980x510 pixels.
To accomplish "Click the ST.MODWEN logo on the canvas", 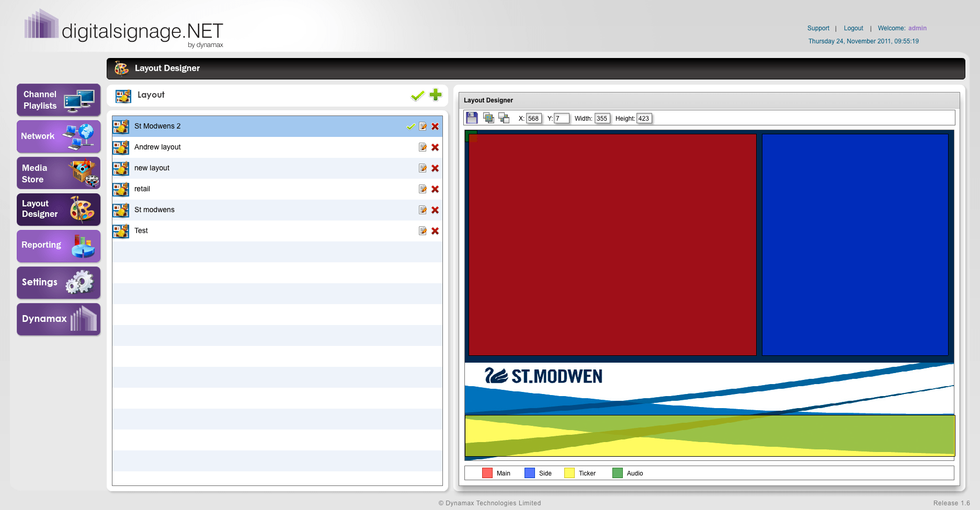I will click(x=544, y=376).
